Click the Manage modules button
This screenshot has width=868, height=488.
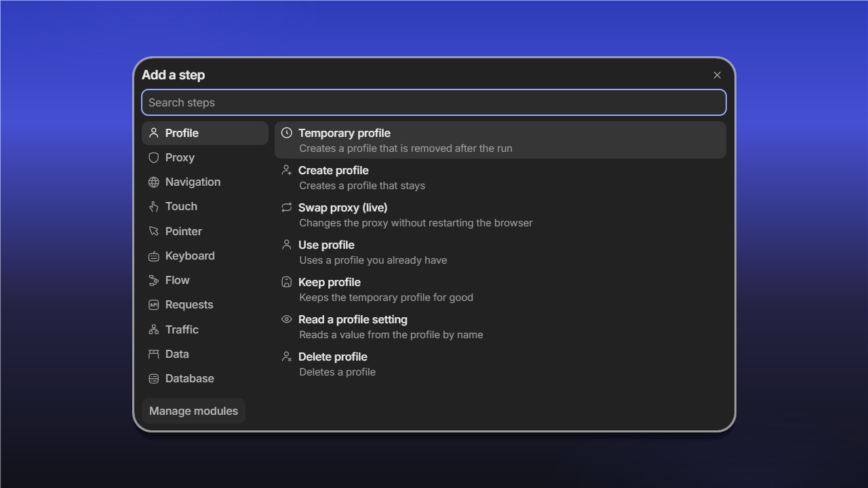click(193, 411)
